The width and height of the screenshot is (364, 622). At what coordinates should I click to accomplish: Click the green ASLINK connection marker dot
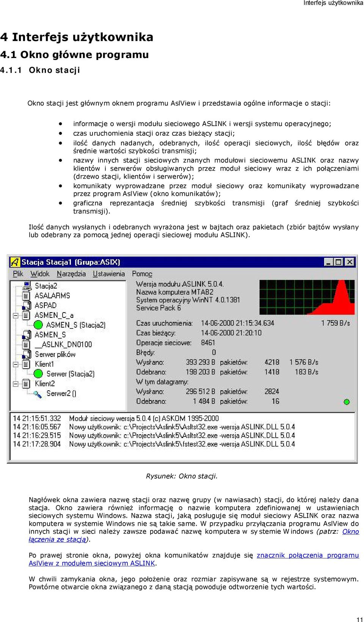pos(346,402)
